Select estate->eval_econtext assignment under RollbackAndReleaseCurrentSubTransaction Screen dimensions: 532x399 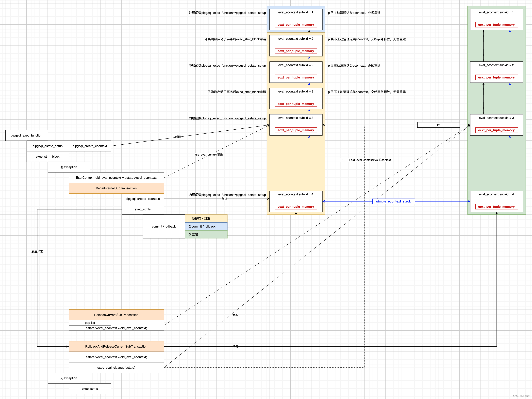coord(116,357)
